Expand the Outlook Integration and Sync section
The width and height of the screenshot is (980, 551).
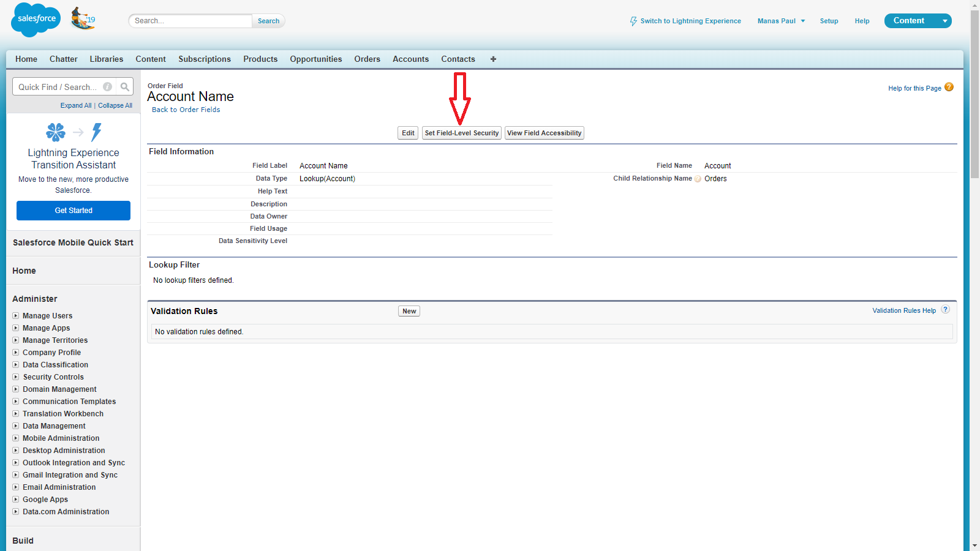[15, 463]
